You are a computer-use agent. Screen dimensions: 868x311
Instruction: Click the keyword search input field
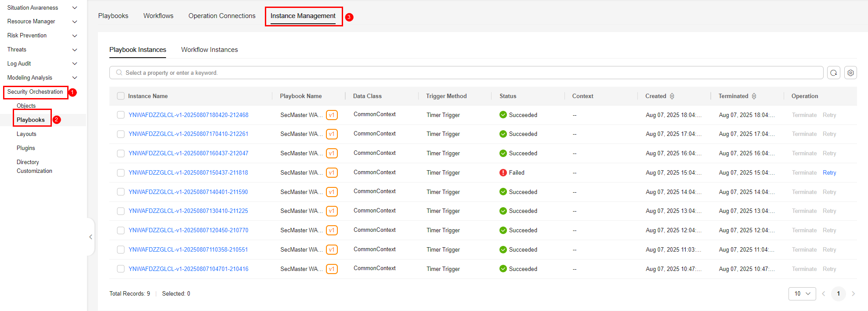tap(466, 73)
